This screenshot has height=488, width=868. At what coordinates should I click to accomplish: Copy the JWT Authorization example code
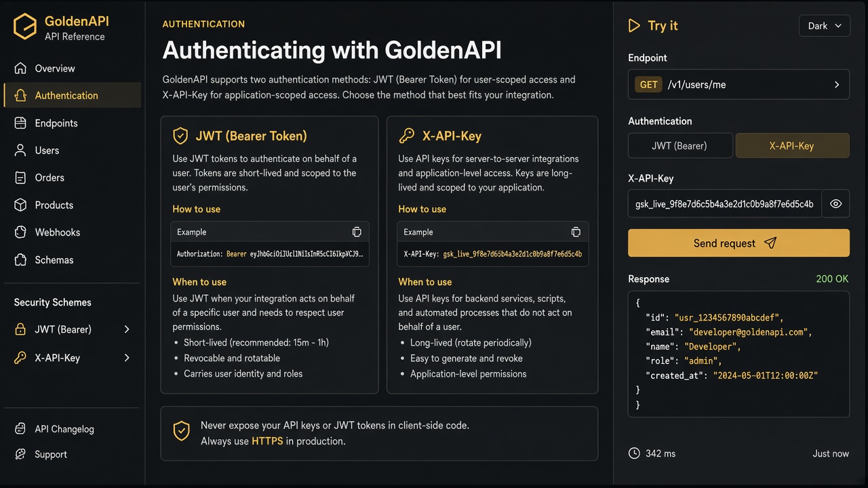coord(357,232)
